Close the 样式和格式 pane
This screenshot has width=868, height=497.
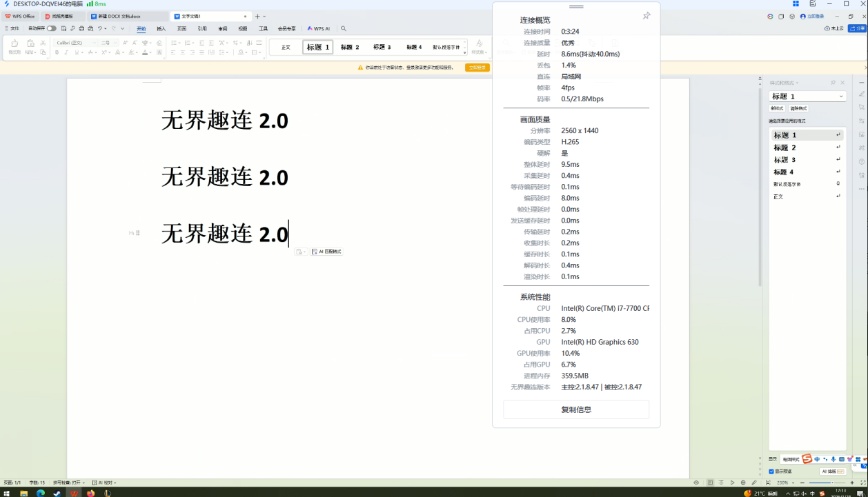point(842,83)
